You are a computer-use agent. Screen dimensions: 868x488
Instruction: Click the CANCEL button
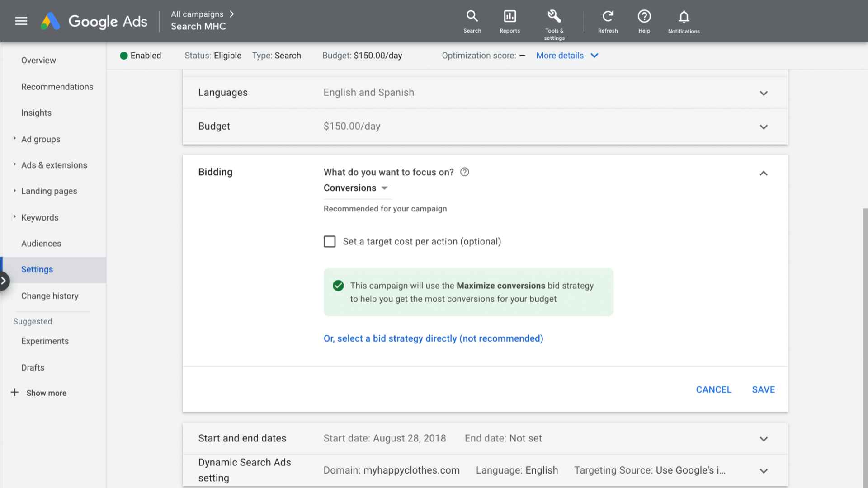[713, 389]
